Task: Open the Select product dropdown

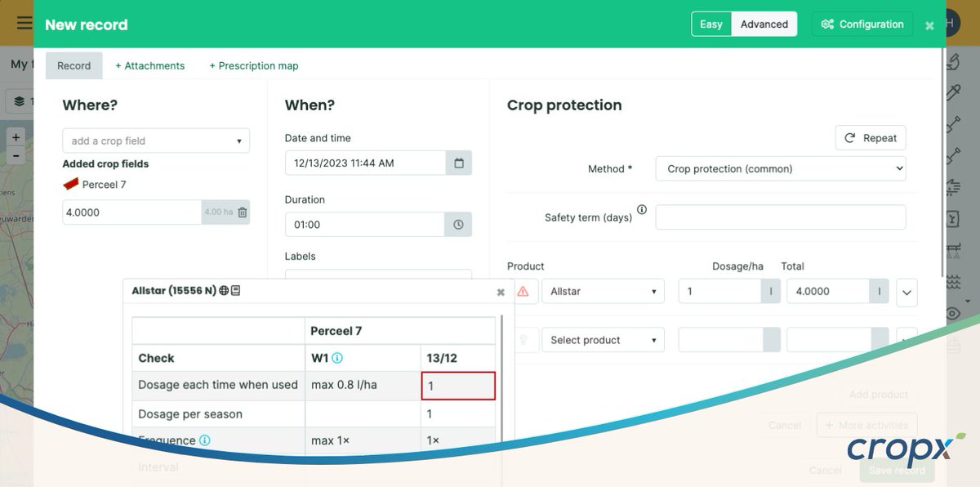Action: [604, 340]
